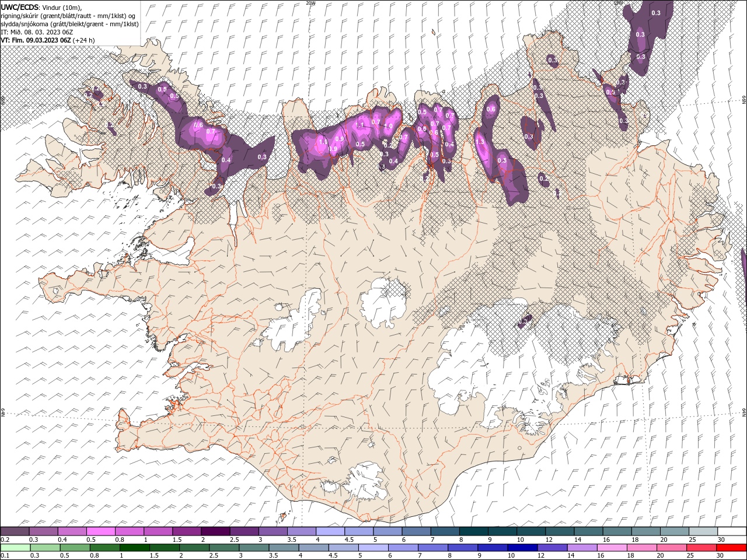Image resolution: width=747 pixels, height=560 pixels.
Task: Click the '30' label in the snow legend row
Action: [721, 540]
